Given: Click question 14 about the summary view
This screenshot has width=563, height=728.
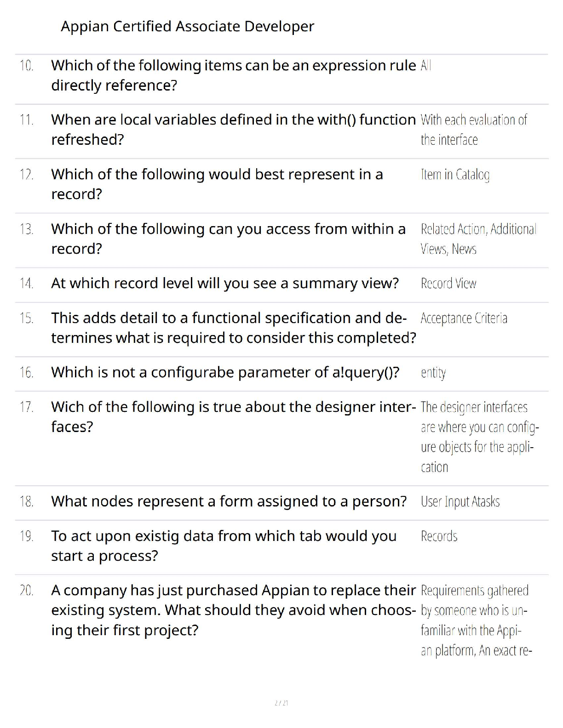Looking at the screenshot, I should point(225,283).
